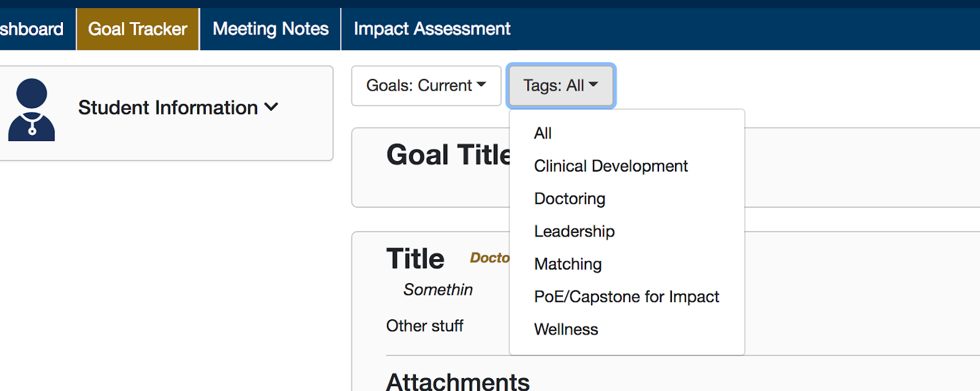Open the Meeting Notes tab
This screenshot has width=980, height=391.
point(270,29)
